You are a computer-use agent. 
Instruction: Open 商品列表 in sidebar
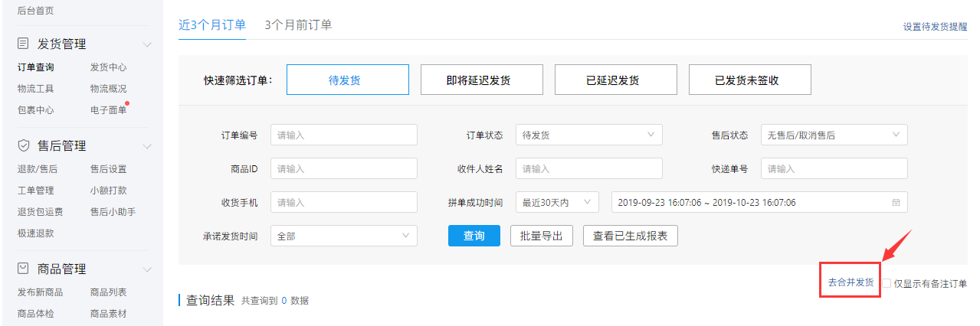108,292
